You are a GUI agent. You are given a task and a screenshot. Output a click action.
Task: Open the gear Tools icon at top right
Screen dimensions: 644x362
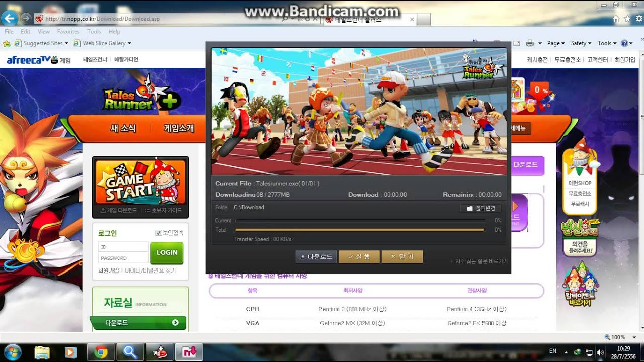638,19
